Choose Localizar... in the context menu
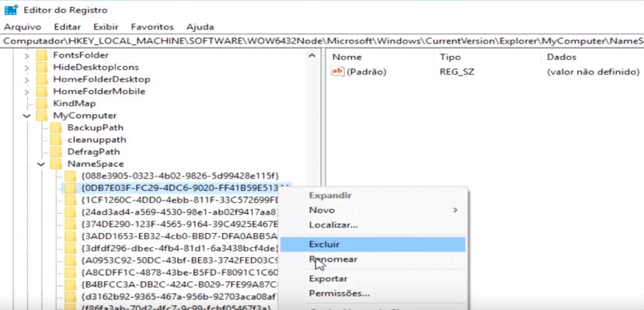Viewport: 644px width, 310px height. [373, 225]
